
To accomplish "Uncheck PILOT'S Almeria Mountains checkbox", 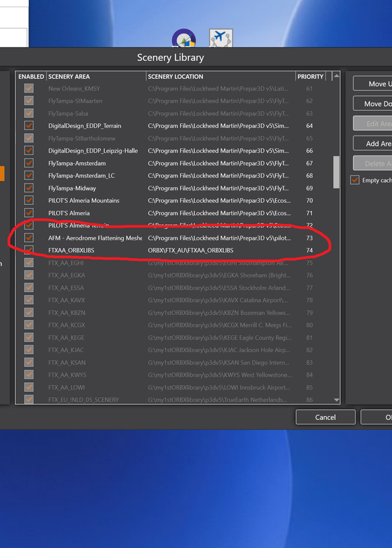I will pos(29,200).
